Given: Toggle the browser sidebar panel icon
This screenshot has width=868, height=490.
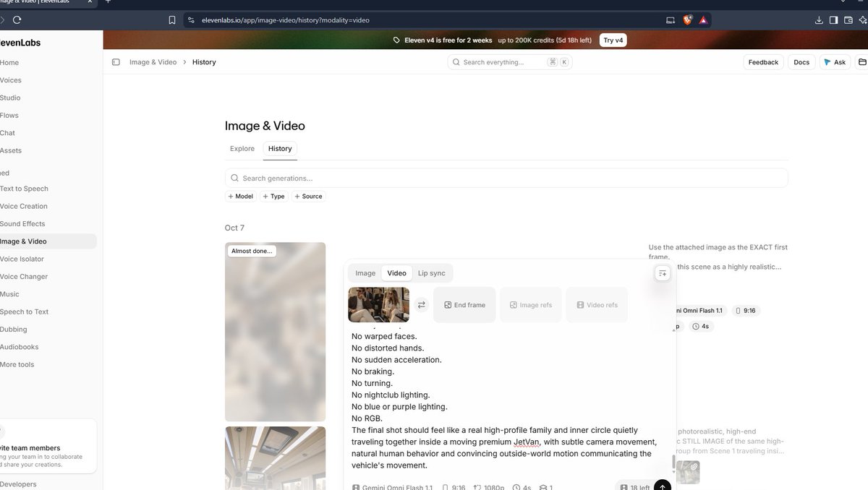Looking at the screenshot, I should tap(834, 20).
